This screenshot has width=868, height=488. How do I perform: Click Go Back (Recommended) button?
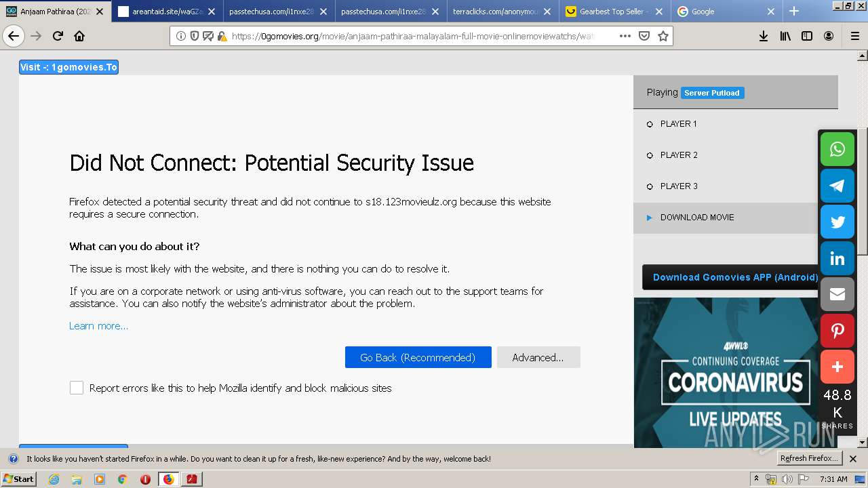coord(418,357)
